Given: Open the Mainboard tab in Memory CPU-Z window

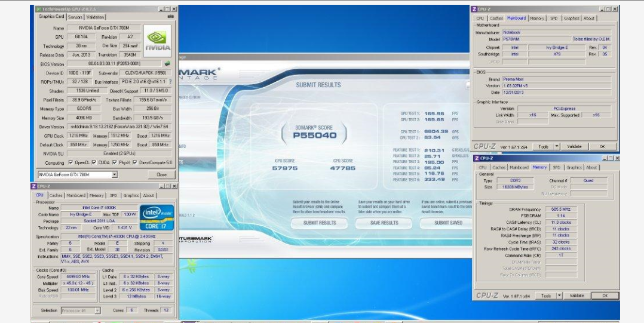Looking at the screenshot, I should (519, 167).
